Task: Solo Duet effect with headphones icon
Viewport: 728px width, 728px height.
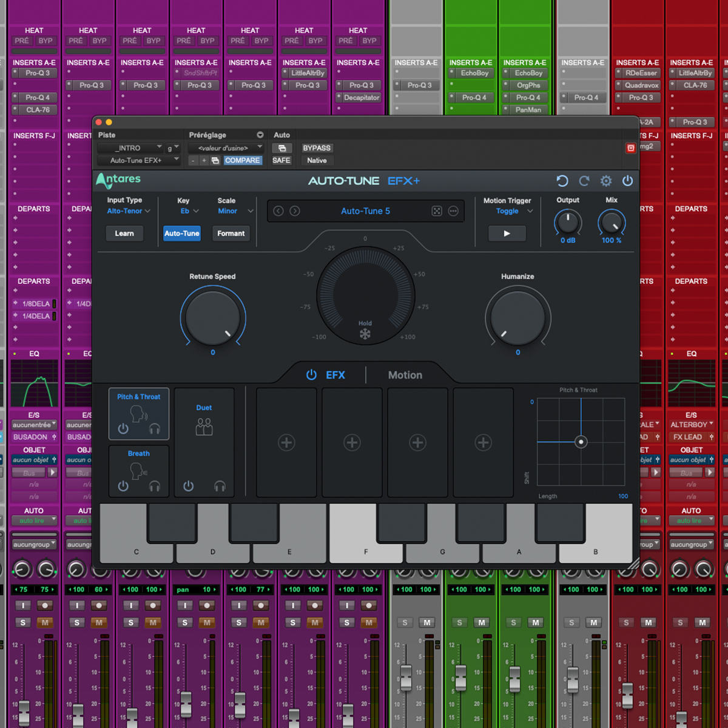Action: [x=220, y=486]
